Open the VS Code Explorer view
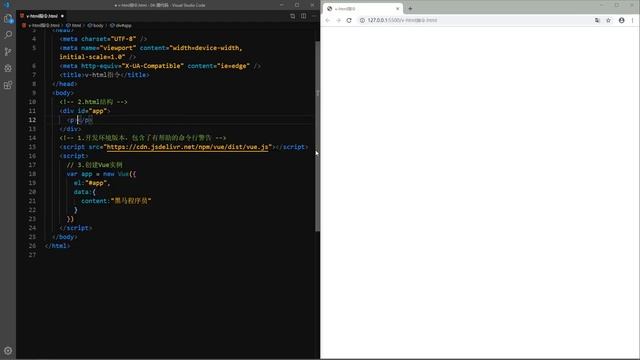Screen dimensions: 640x360 click(8, 19)
